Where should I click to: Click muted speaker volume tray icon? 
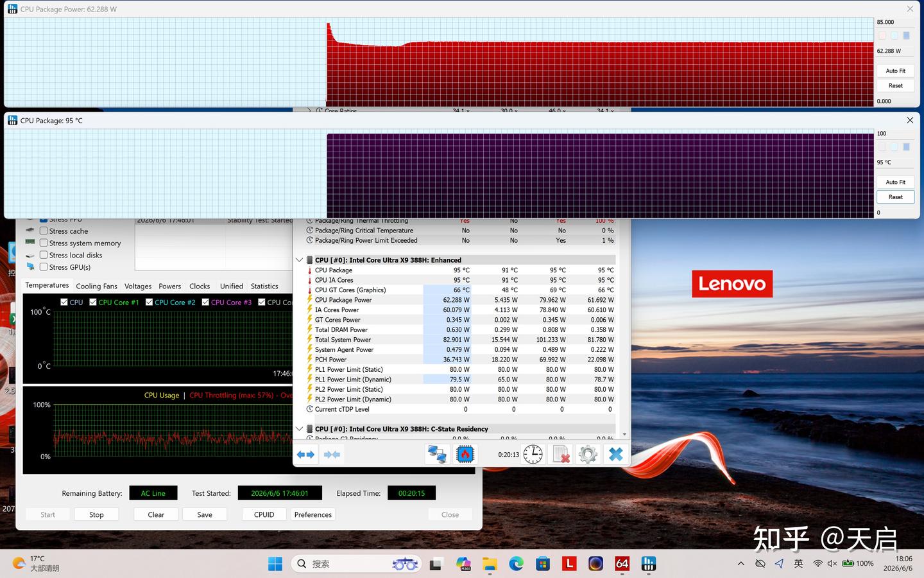click(832, 564)
